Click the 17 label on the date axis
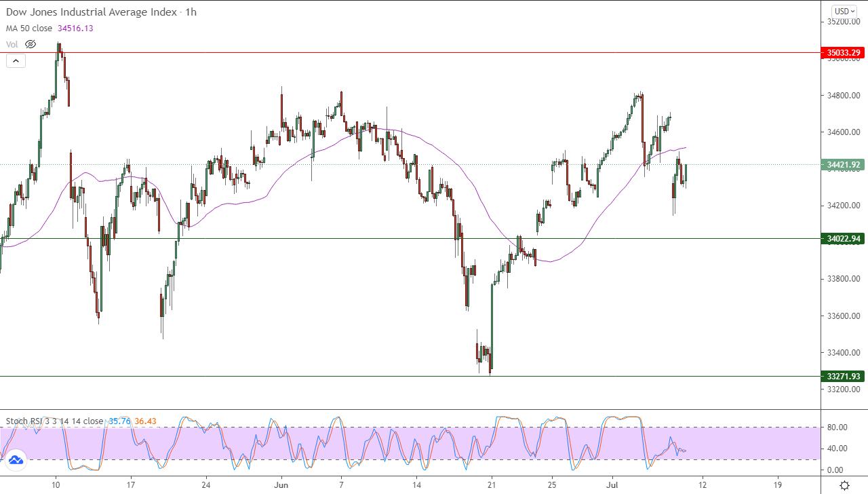This screenshot has width=868, height=494. pos(131,485)
